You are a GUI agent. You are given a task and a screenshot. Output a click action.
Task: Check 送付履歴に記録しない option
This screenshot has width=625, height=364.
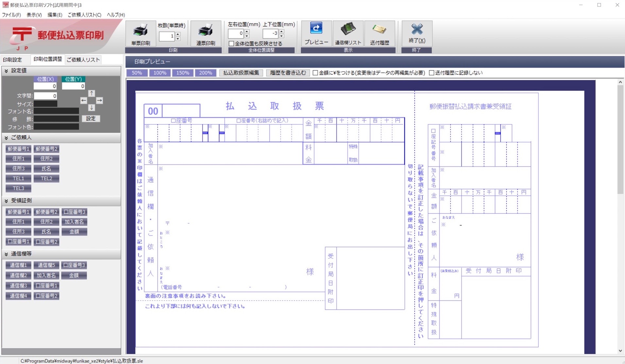(x=431, y=73)
